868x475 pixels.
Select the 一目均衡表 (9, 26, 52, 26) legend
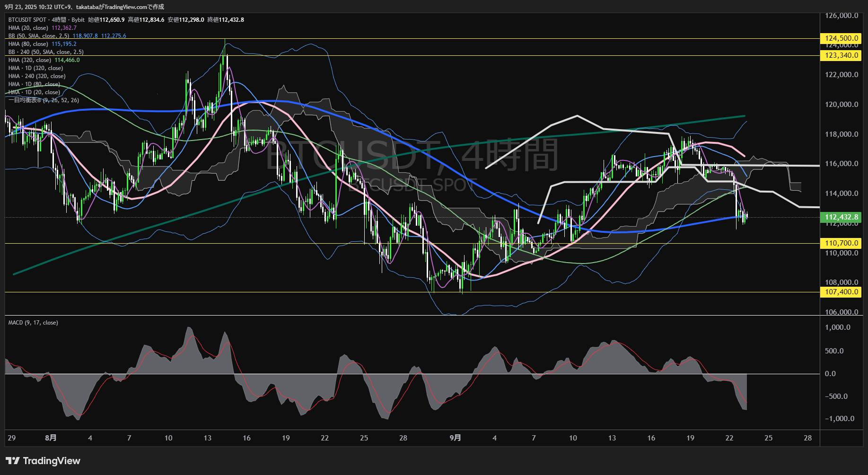44,100
